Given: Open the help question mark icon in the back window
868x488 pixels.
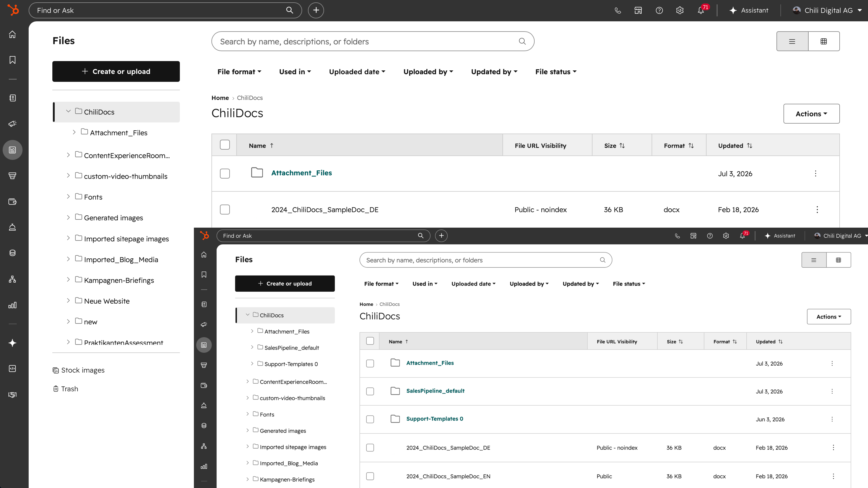Looking at the screenshot, I should click(659, 11).
